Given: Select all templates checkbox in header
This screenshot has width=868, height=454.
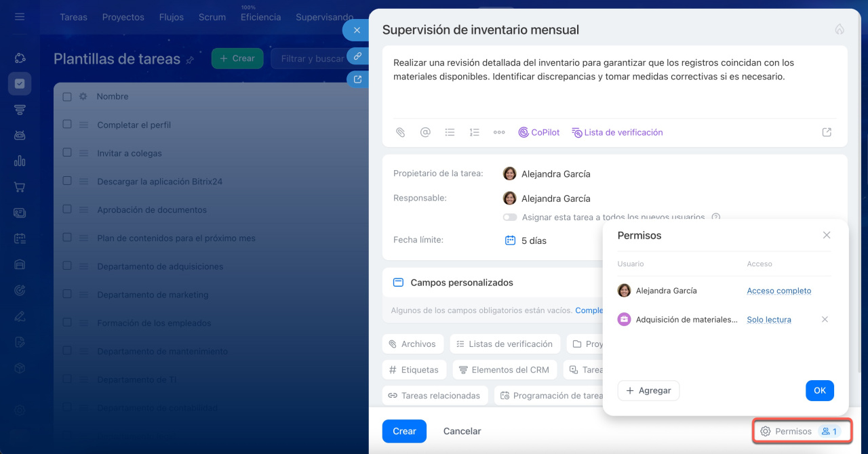Looking at the screenshot, I should tap(67, 97).
